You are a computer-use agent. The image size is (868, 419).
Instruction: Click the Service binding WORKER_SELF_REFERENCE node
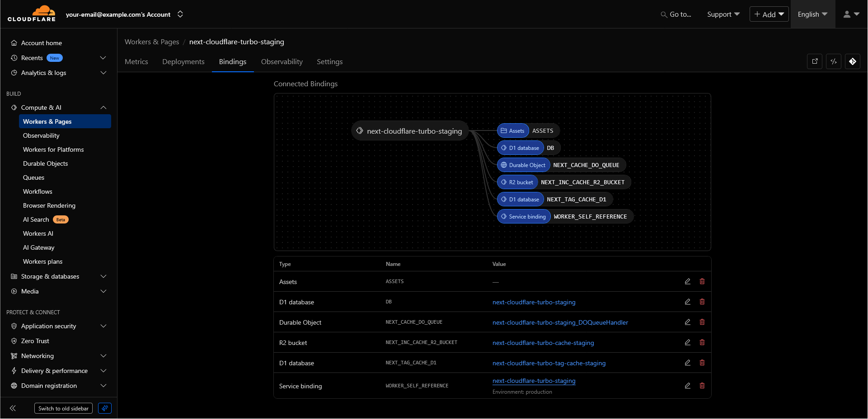[566, 216]
